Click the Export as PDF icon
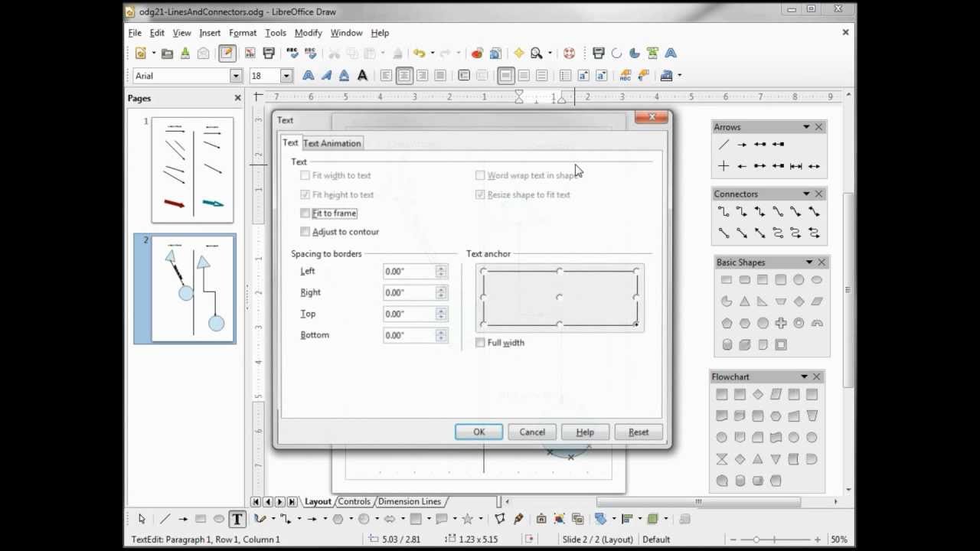The width and height of the screenshot is (980, 551). [x=250, y=53]
